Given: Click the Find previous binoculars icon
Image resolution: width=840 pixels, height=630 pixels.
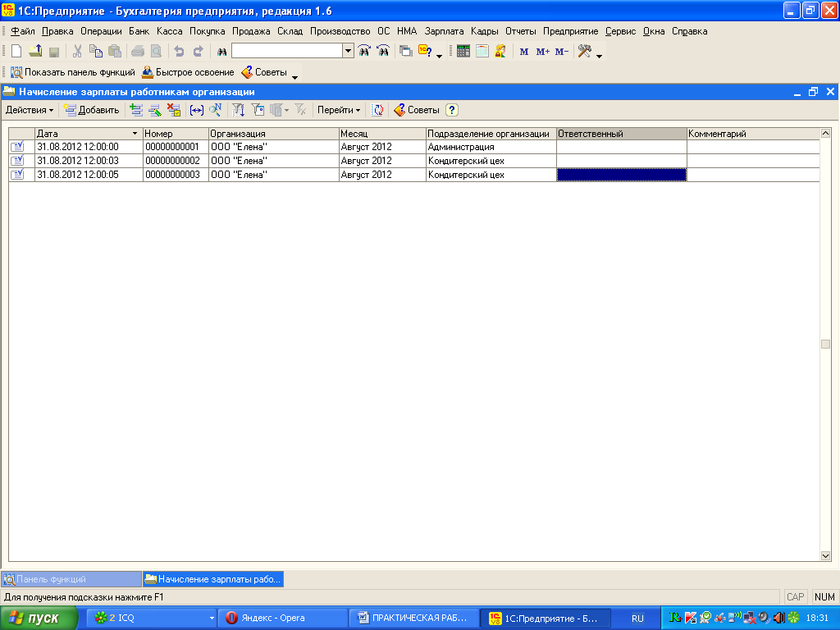Looking at the screenshot, I should pyautogui.click(x=364, y=52).
